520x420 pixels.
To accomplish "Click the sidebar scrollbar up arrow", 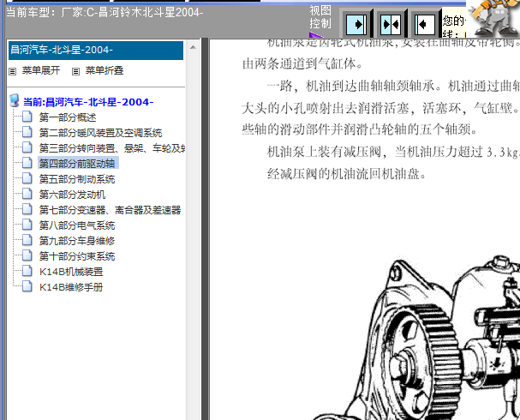I will pyautogui.click(x=193, y=47).
